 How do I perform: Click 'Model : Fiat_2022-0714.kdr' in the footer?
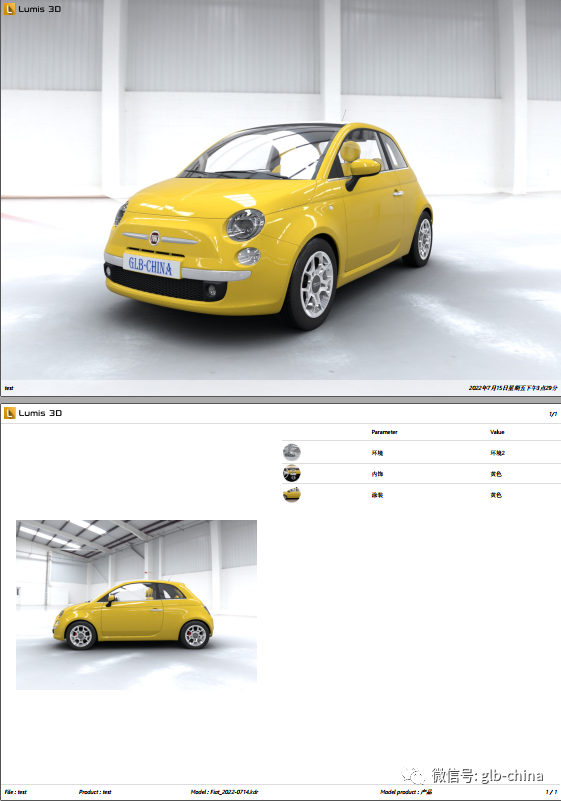(224, 792)
